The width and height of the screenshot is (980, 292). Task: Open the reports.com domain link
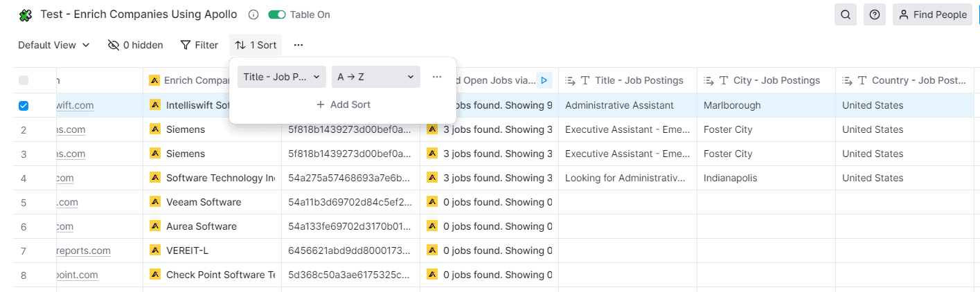pyautogui.click(x=83, y=250)
